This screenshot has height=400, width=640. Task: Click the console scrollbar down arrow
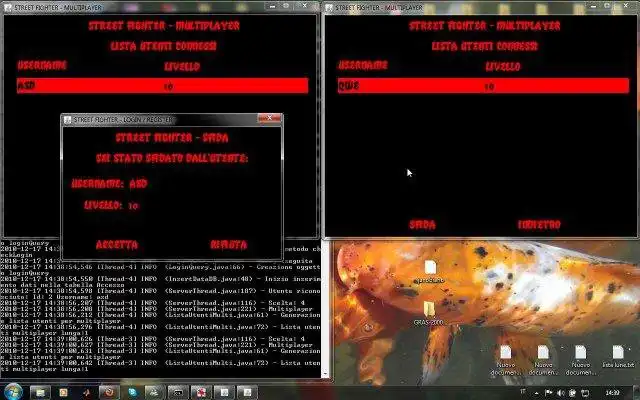(325, 373)
